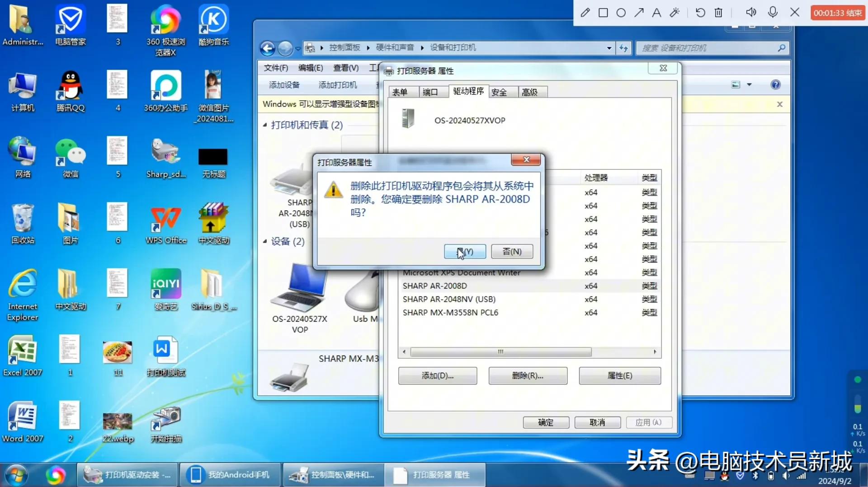Open address bar history dropdown arrow
Screen dimensions: 868x487
click(609, 48)
